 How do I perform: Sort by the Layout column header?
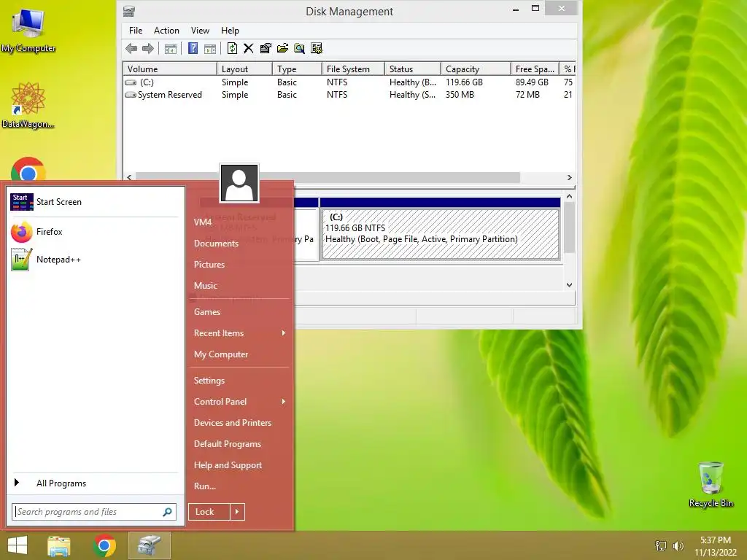(x=244, y=69)
